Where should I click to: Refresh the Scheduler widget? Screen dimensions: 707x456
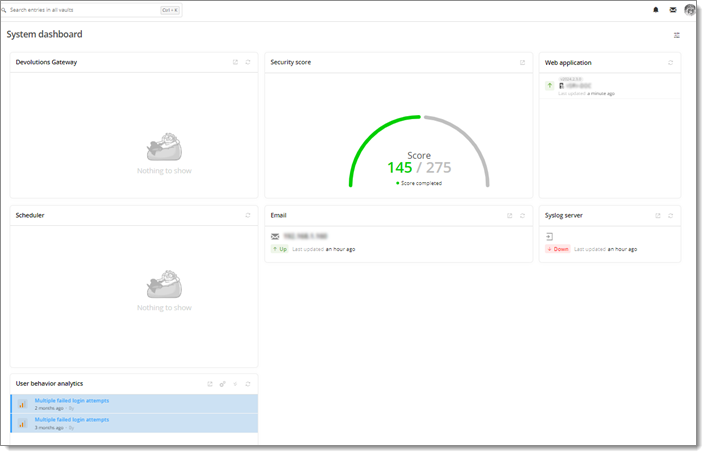pos(247,215)
